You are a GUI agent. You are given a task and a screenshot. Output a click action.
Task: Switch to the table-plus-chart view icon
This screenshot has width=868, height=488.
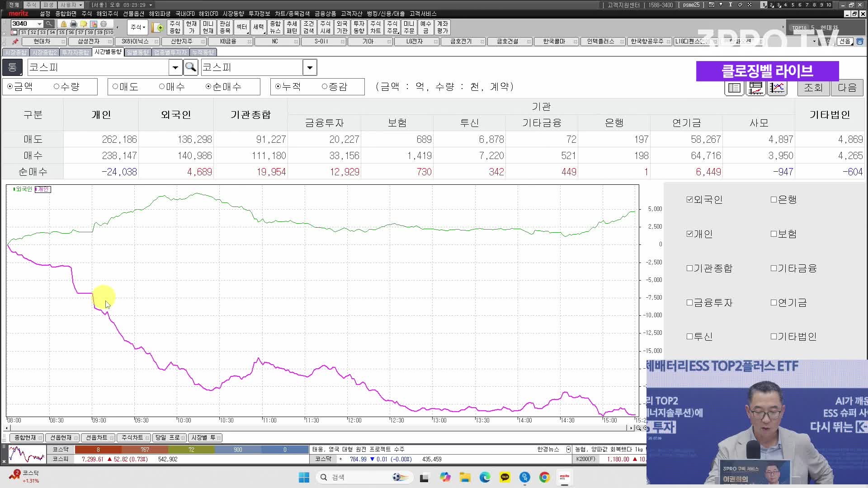point(755,88)
